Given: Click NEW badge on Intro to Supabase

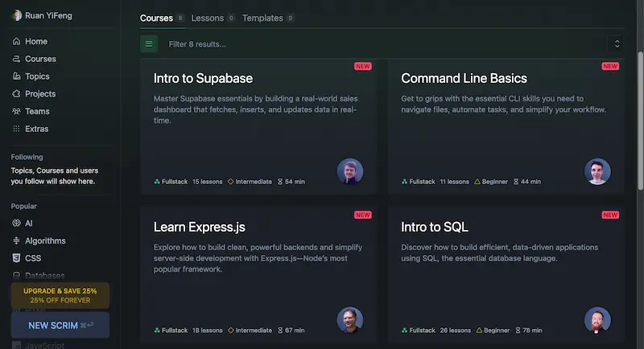Looking at the screenshot, I should click(363, 67).
